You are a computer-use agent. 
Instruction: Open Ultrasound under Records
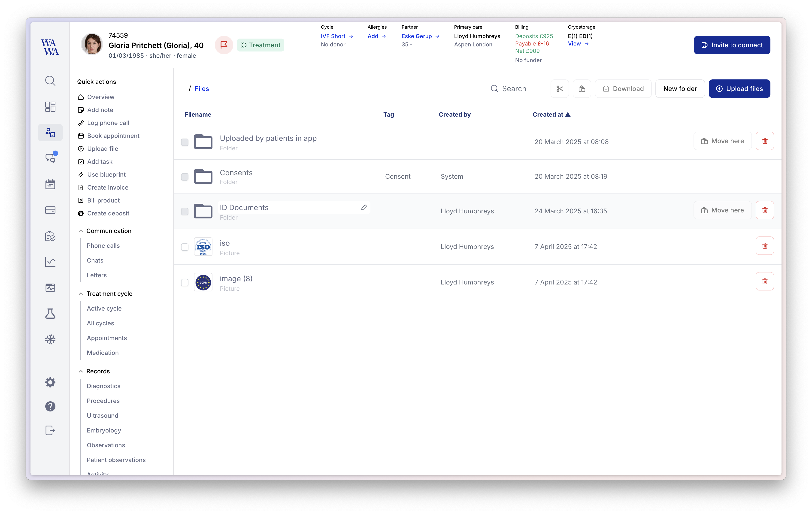click(x=102, y=415)
